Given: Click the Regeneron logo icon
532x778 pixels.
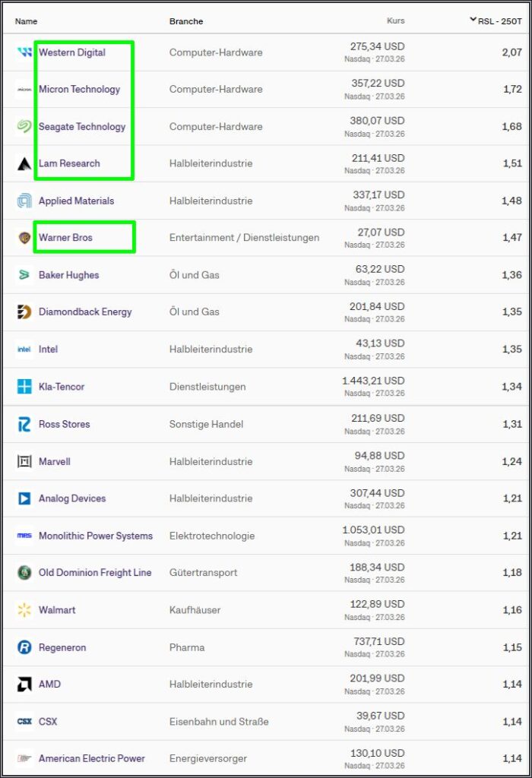Looking at the screenshot, I should pos(24,647).
